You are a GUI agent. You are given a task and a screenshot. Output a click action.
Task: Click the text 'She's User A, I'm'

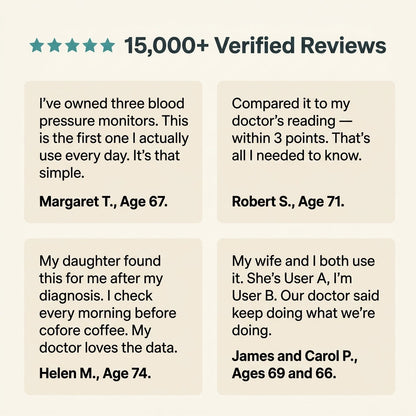(x=299, y=278)
